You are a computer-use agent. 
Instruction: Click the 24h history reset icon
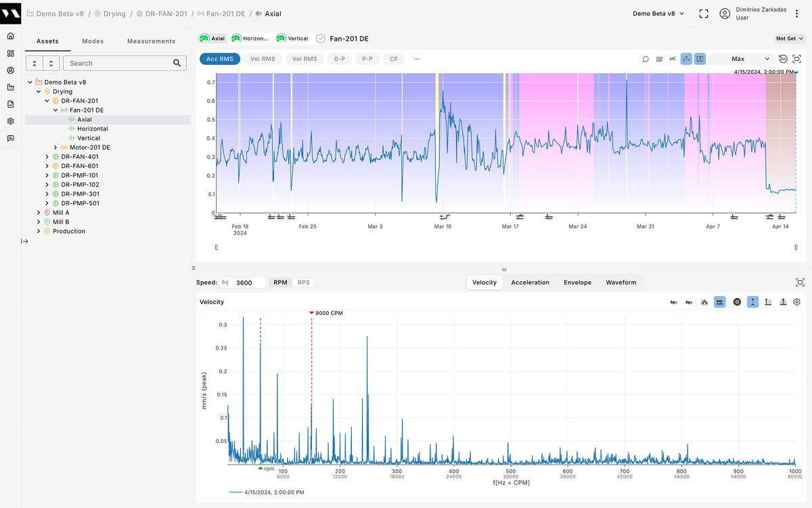(x=783, y=59)
